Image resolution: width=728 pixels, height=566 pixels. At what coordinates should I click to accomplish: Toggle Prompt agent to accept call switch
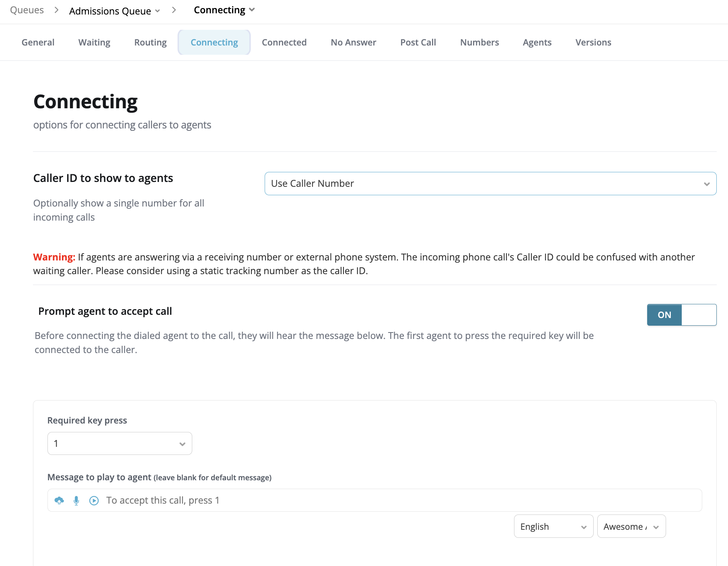click(682, 315)
